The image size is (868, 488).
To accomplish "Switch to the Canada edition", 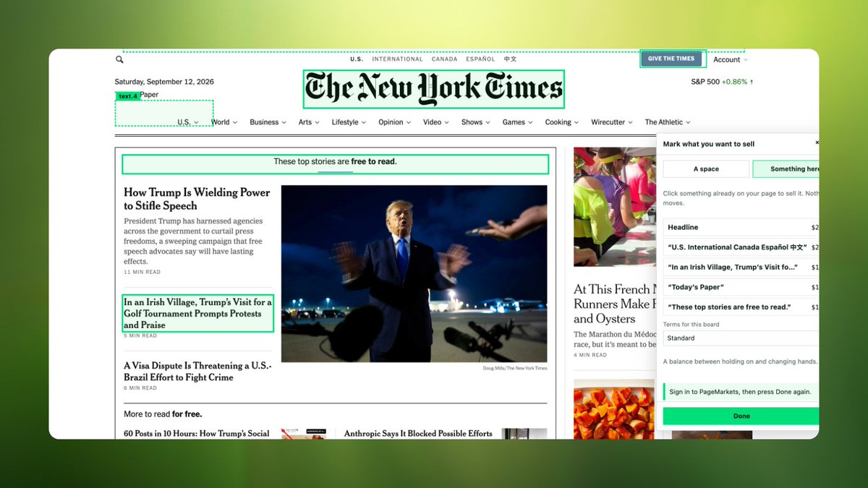I will pos(444,59).
